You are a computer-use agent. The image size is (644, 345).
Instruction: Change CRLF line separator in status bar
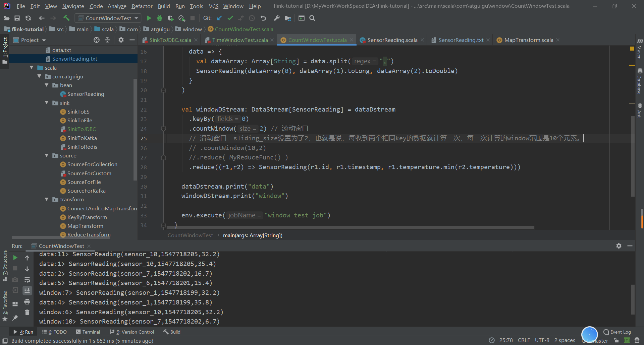[x=524, y=340]
